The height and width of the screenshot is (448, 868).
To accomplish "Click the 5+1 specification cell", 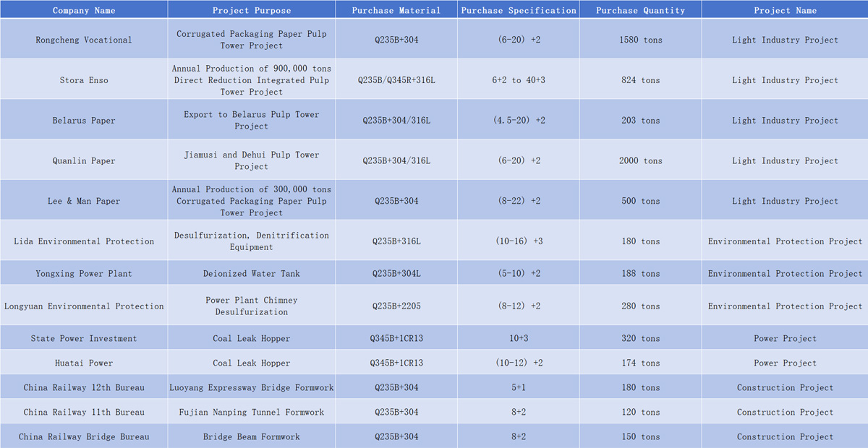I will (x=519, y=387).
